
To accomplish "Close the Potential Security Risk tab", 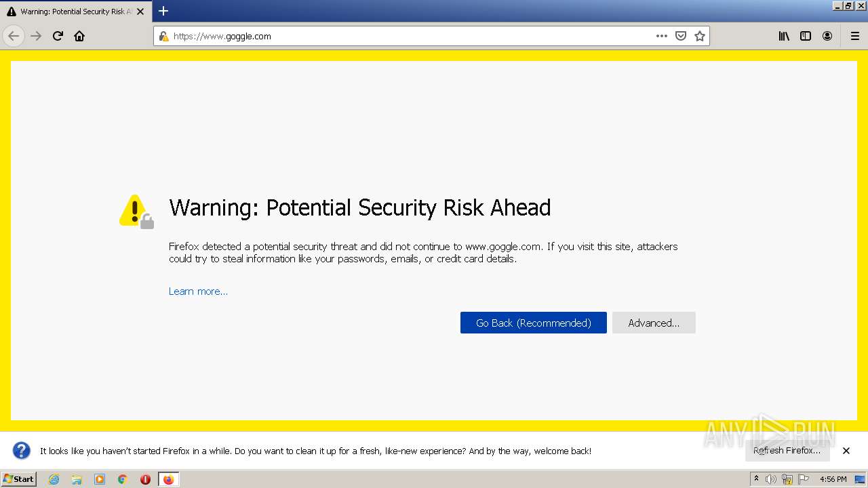I will [x=140, y=12].
